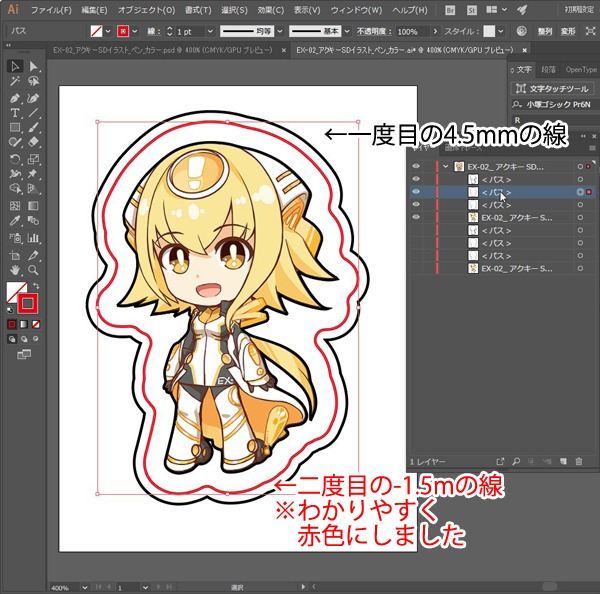The image size is (600, 594).
Task: Collapse the EX-02_アクキー SD layer chevron
Action: 445,166
